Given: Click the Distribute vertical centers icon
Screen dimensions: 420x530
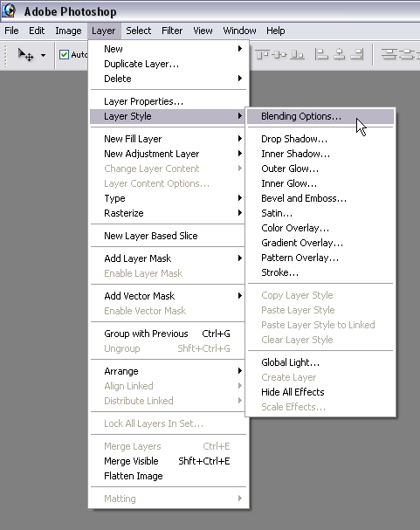Looking at the screenshot, I should point(407,54).
